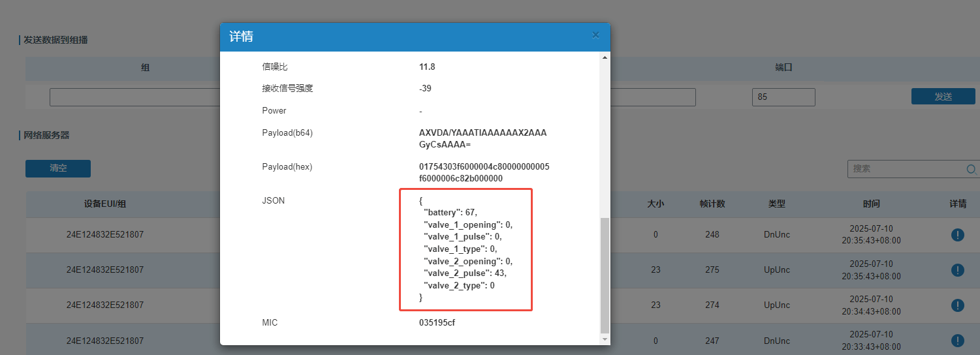
Task: Click the port input containing 85
Action: 783,97
